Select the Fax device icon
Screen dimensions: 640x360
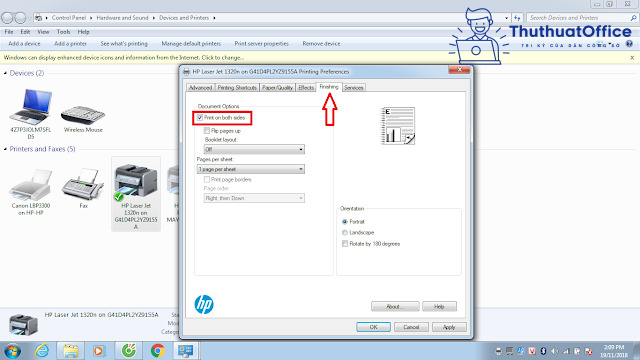pyautogui.click(x=83, y=184)
